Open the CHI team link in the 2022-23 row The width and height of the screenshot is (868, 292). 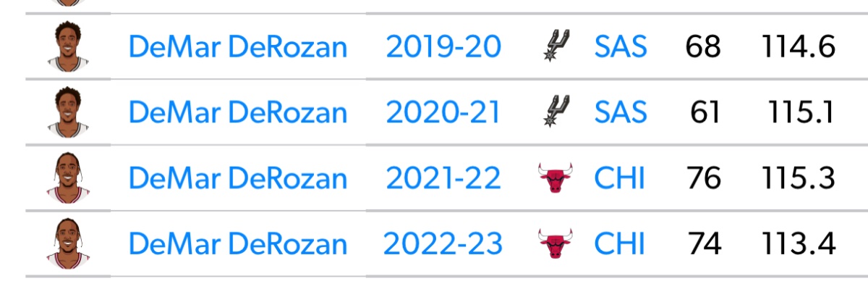tap(618, 244)
